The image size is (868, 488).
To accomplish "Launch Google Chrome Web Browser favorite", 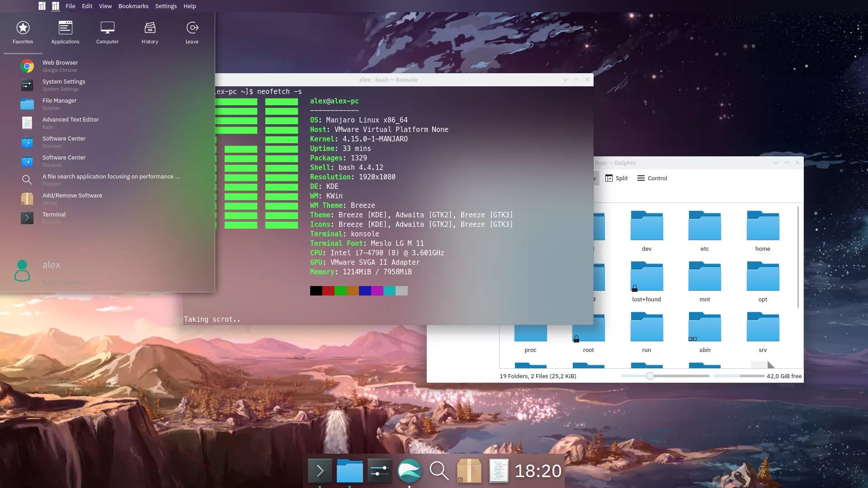I will point(60,66).
